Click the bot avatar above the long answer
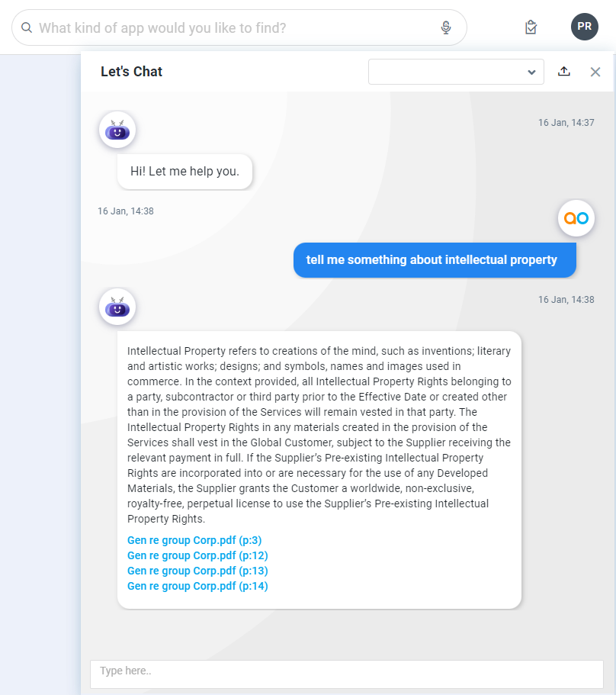Screen dimensions: 616x695 [117, 307]
